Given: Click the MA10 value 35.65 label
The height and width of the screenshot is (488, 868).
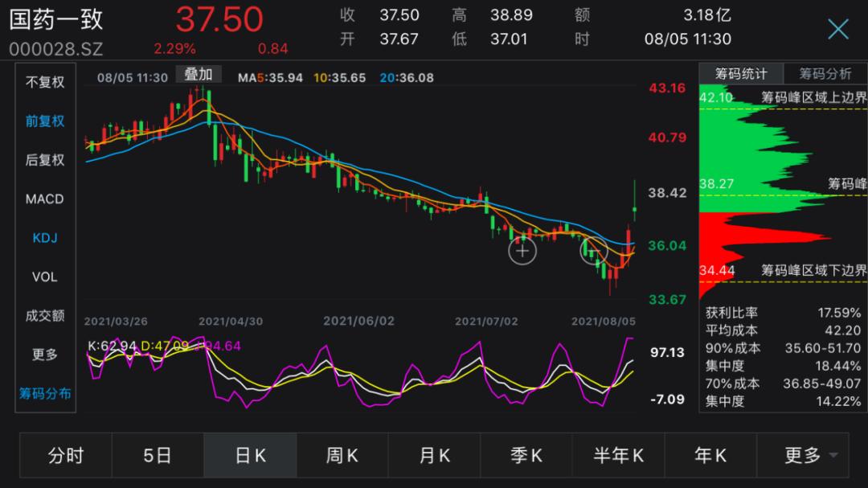Looking at the screenshot, I should 339,78.
